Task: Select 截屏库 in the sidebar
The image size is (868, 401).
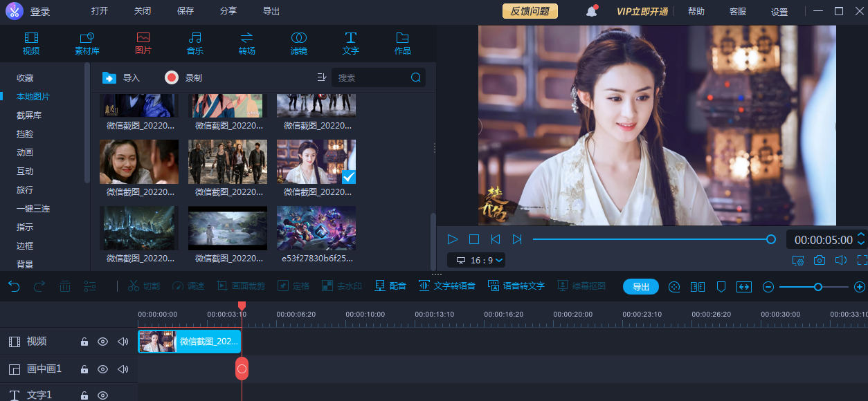Action: [x=29, y=115]
